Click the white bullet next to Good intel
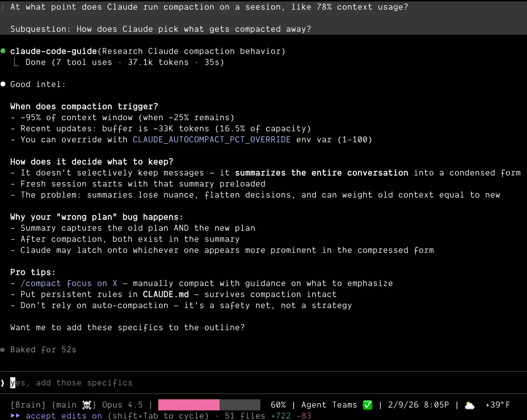The width and height of the screenshot is (527, 420). tap(3, 84)
